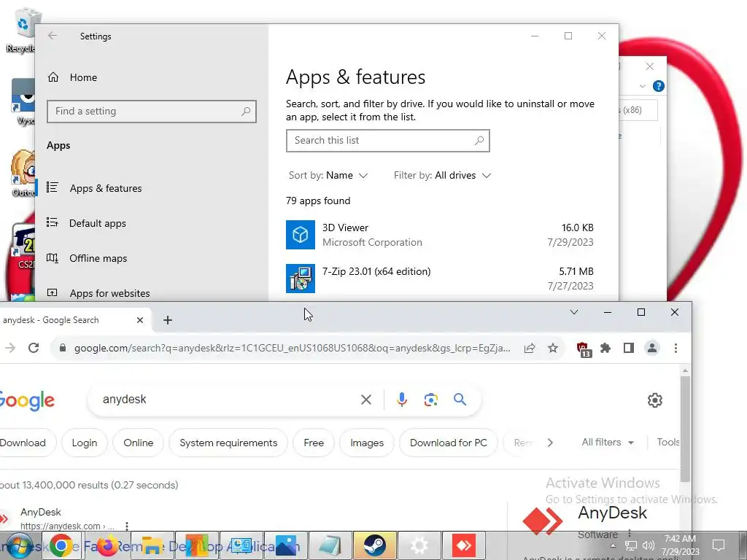Open the All filters dropdown
Image resolution: width=747 pixels, height=560 pixels.
point(608,443)
